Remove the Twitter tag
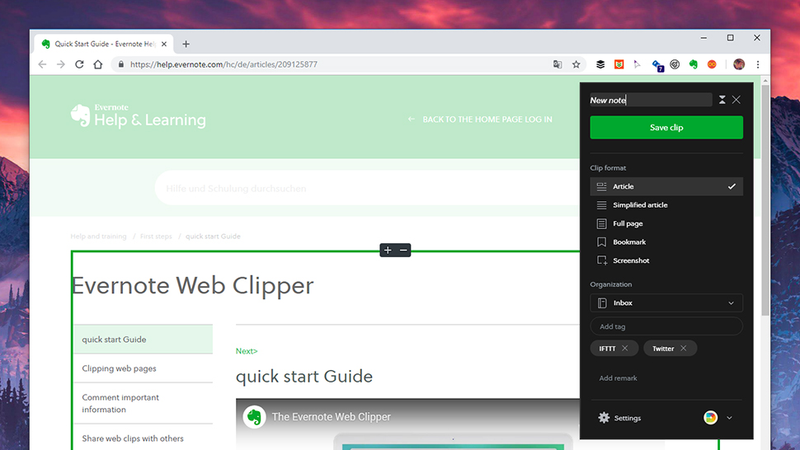The width and height of the screenshot is (800, 450). [683, 348]
